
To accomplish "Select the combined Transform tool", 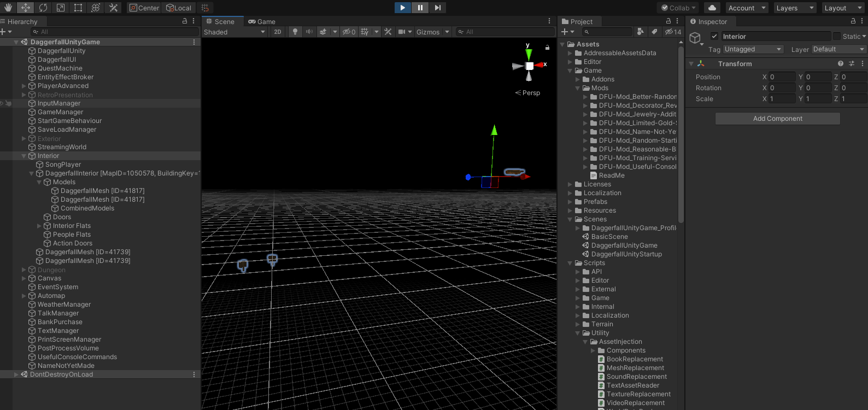I will tap(96, 8).
